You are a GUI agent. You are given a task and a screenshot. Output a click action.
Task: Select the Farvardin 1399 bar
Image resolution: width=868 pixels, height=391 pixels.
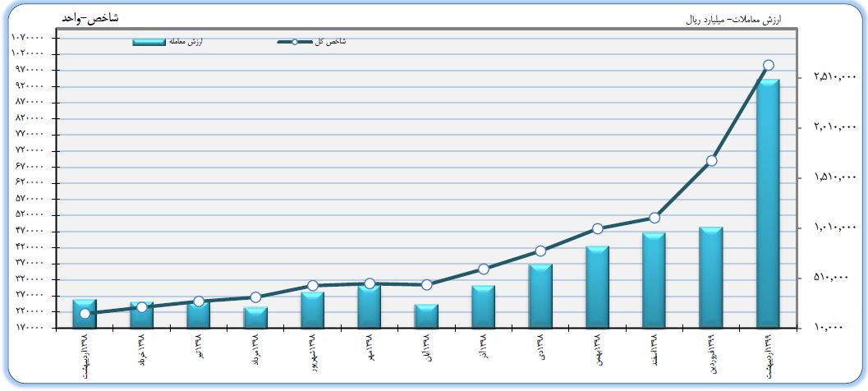[x=710, y=278]
